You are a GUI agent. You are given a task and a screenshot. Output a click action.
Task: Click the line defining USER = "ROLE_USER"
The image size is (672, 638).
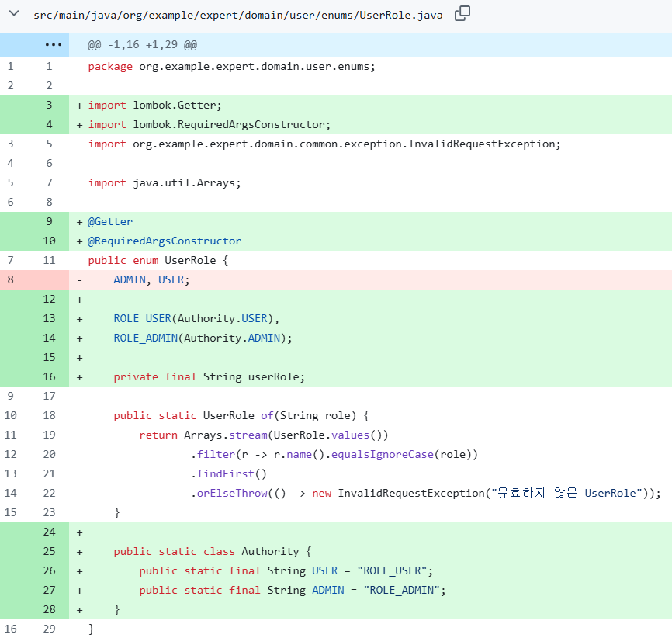286,570
